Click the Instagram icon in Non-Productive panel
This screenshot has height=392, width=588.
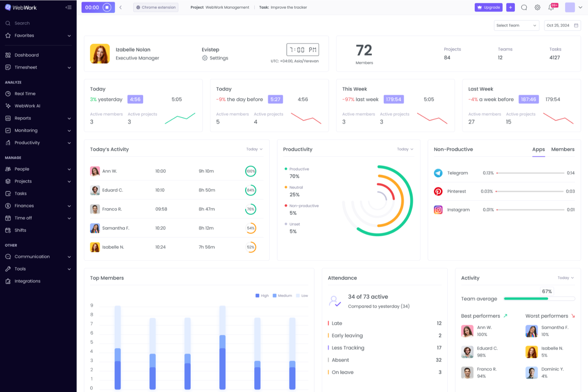click(438, 210)
